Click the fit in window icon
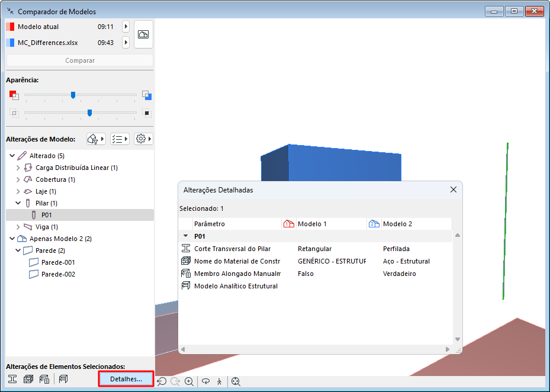 point(236,381)
